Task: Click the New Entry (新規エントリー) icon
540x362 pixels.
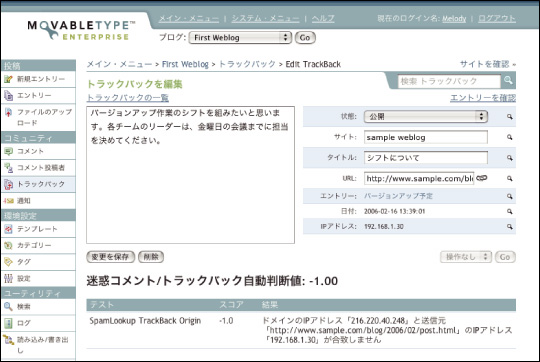Action: pos(8,79)
